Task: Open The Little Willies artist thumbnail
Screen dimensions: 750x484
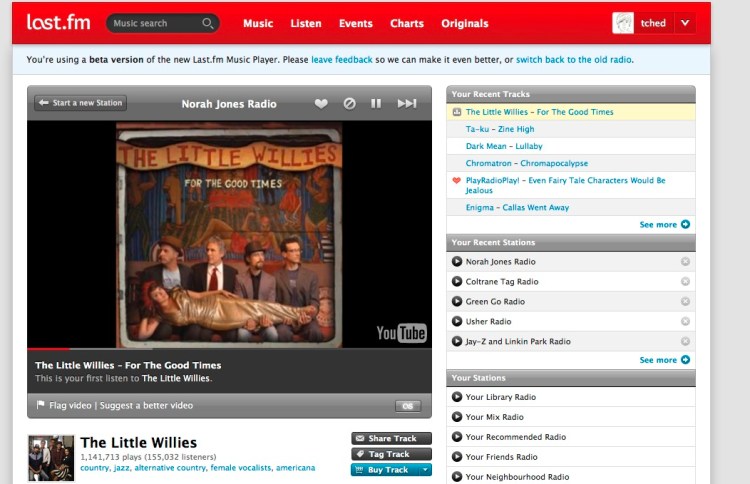Action: tap(51, 458)
